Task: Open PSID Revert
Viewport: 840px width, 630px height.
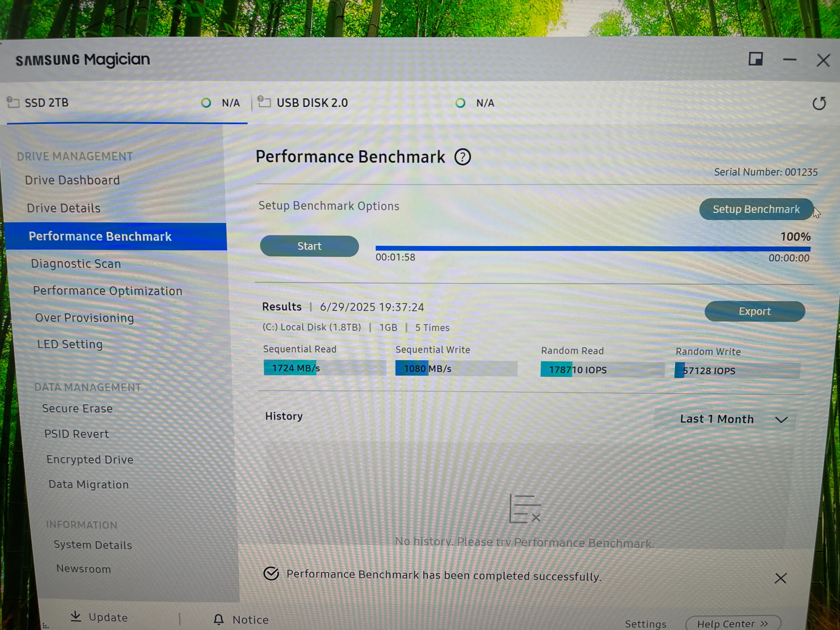Action: tap(76, 434)
